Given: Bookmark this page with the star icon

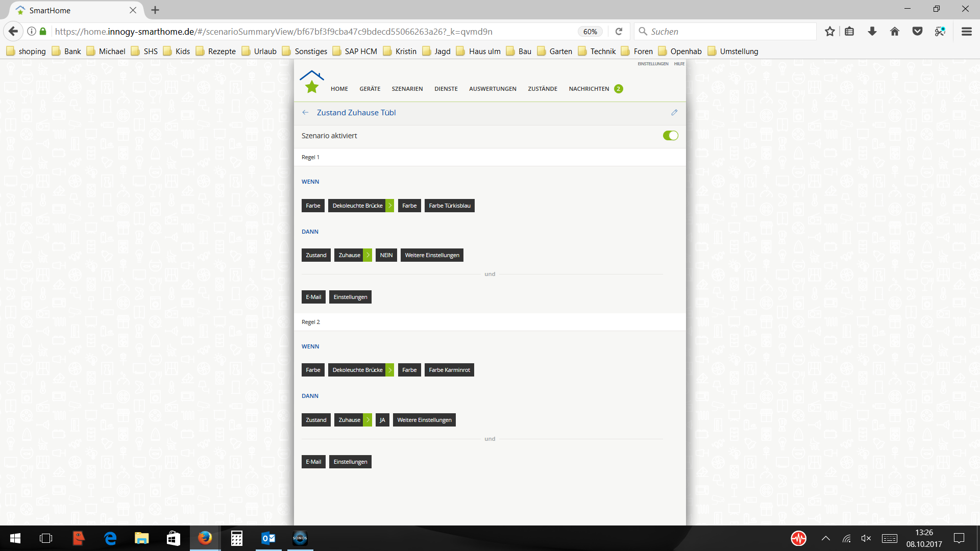Looking at the screenshot, I should (829, 32).
